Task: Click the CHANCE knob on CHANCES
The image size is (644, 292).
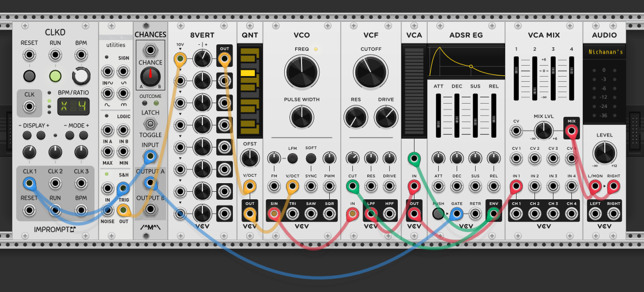Action: pos(150,76)
